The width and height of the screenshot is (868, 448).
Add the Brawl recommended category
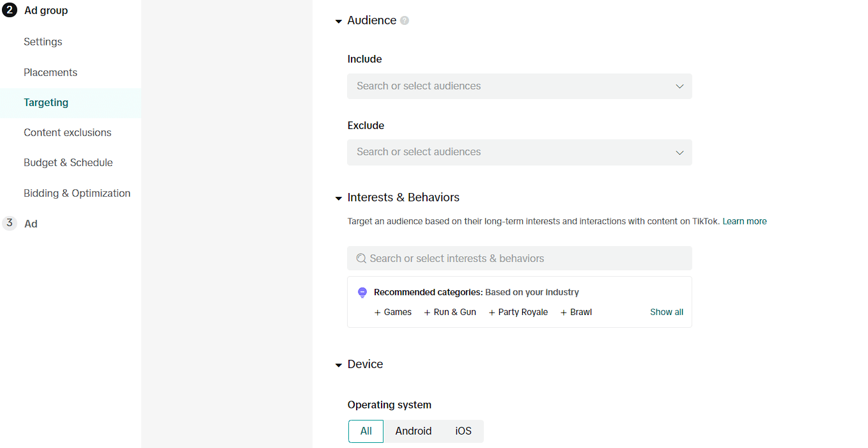click(x=576, y=313)
